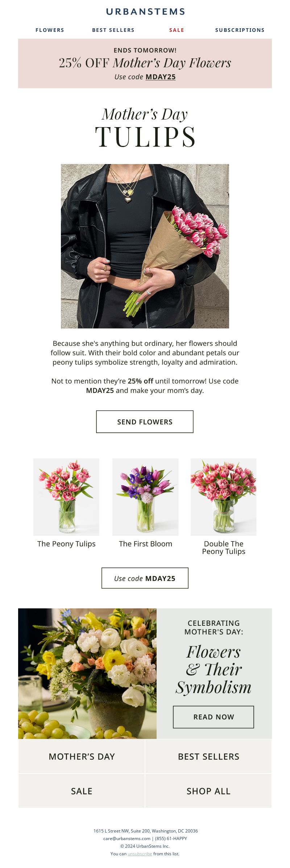Open the yellow and white bouquet photo
Viewport: 290px width, 868px height.
[x=87, y=674]
